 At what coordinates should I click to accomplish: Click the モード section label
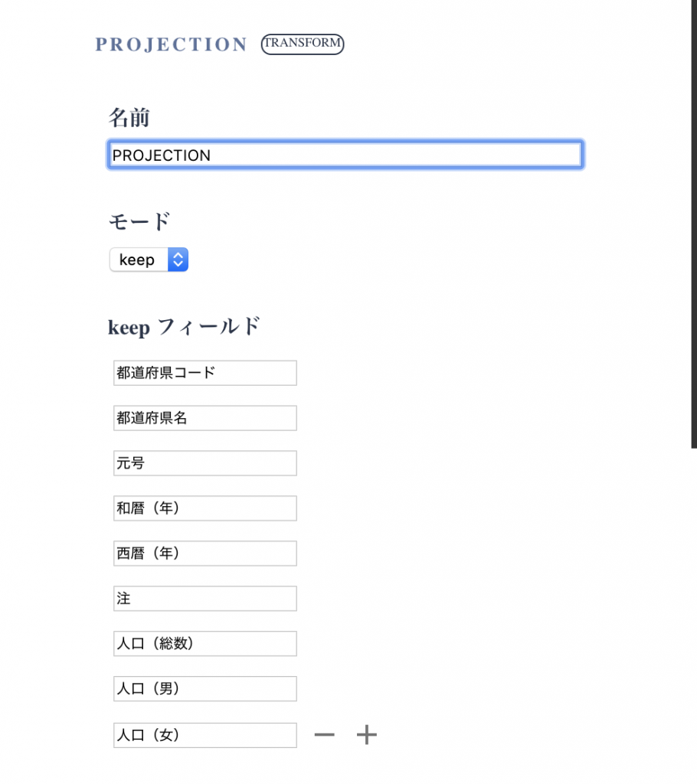coord(139,222)
